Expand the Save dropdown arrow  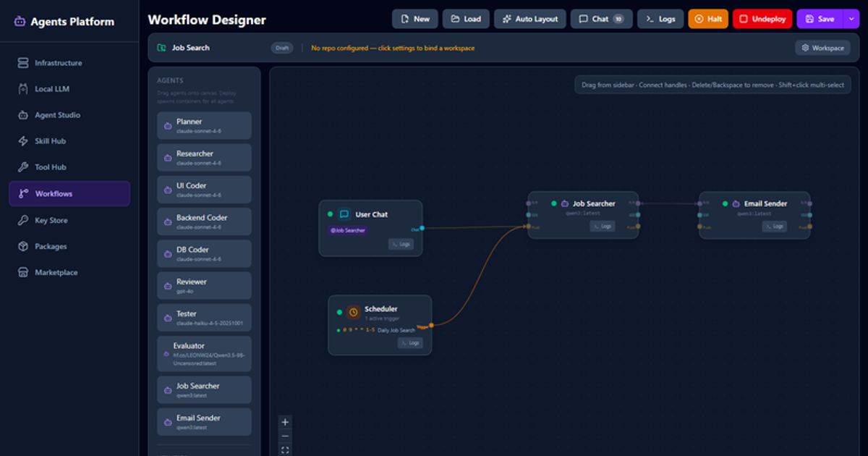(x=850, y=19)
